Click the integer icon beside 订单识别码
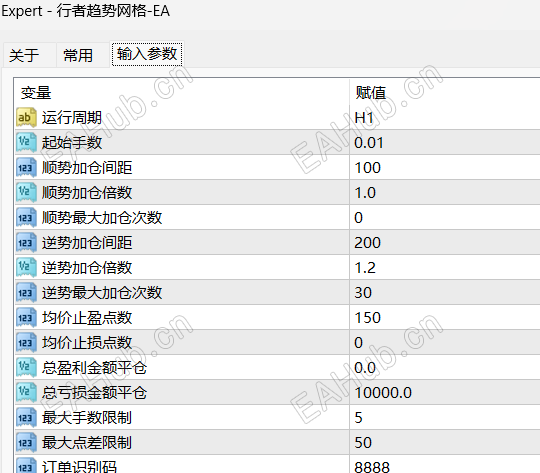Viewport: 540px width, 473px height. pyautogui.click(x=26, y=465)
